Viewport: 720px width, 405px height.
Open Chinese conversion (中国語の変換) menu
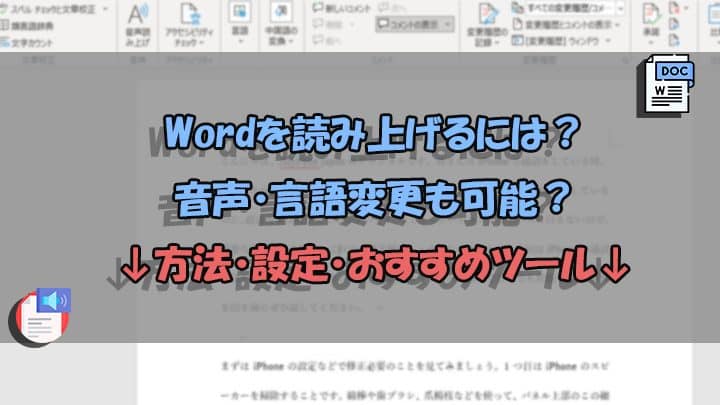pyautogui.click(x=281, y=24)
